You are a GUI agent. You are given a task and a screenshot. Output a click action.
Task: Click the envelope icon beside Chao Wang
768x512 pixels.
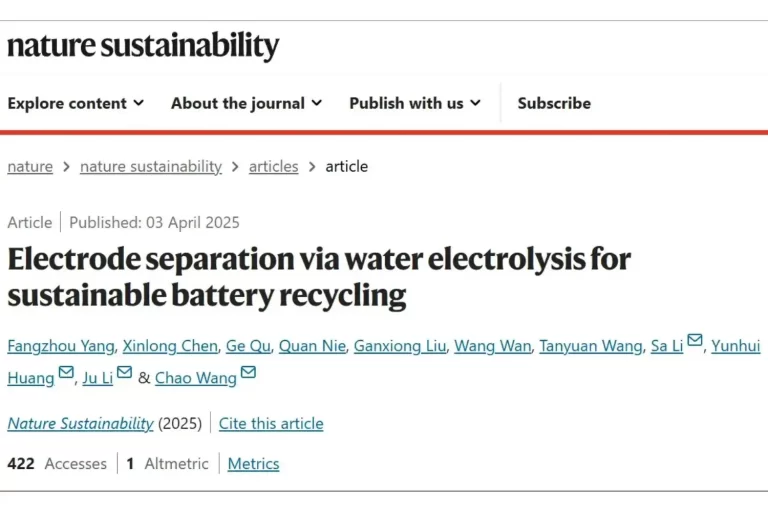click(x=248, y=373)
